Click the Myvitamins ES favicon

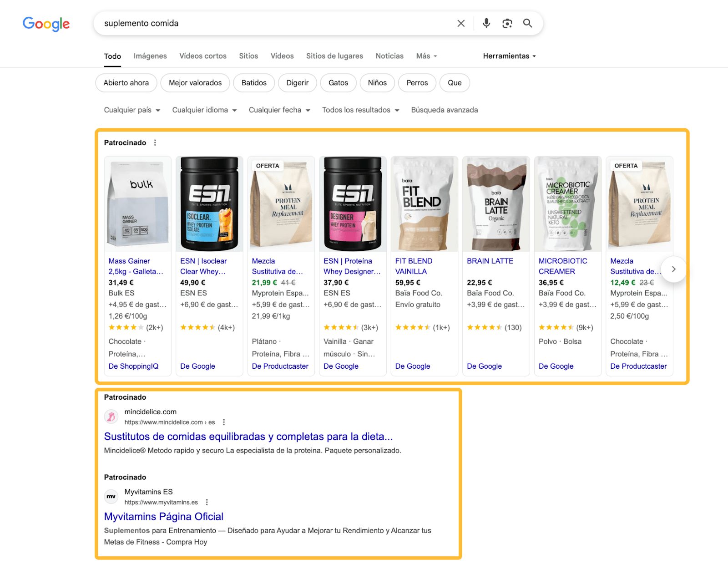coord(111,496)
